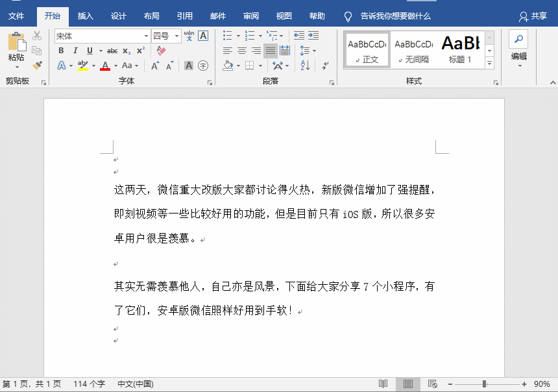Screen dimensions: 558x392
Task: Show or hide paragraph marks
Action: pyautogui.click(x=325, y=66)
